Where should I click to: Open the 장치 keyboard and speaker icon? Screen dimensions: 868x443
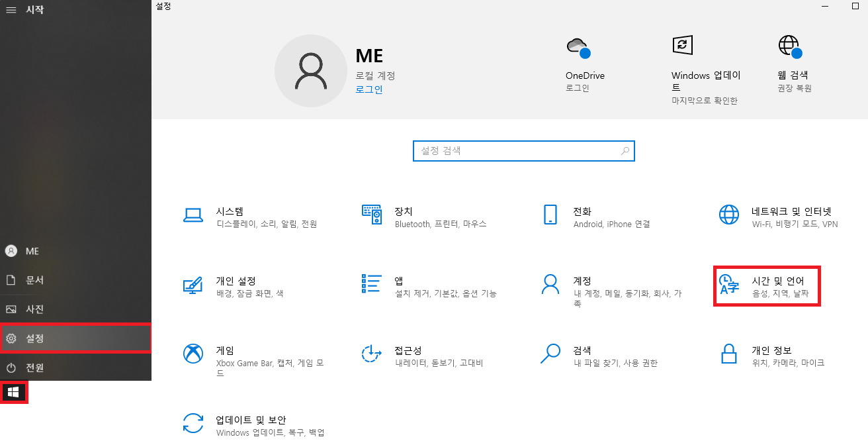click(372, 215)
